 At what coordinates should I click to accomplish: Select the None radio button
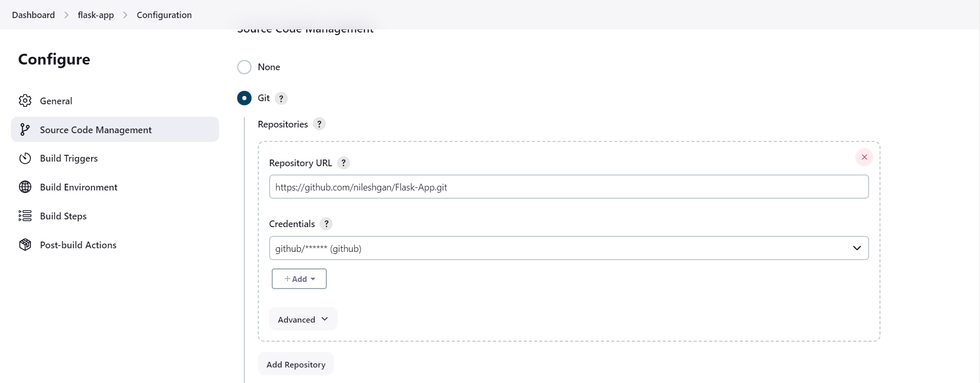244,67
